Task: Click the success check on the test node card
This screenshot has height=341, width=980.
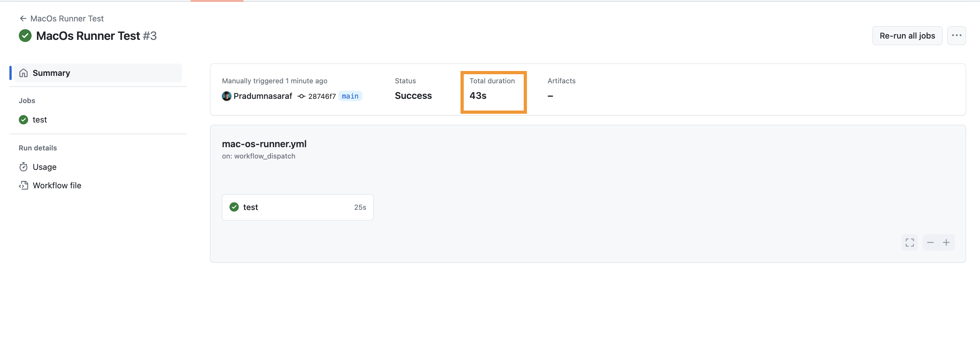Action: click(233, 207)
